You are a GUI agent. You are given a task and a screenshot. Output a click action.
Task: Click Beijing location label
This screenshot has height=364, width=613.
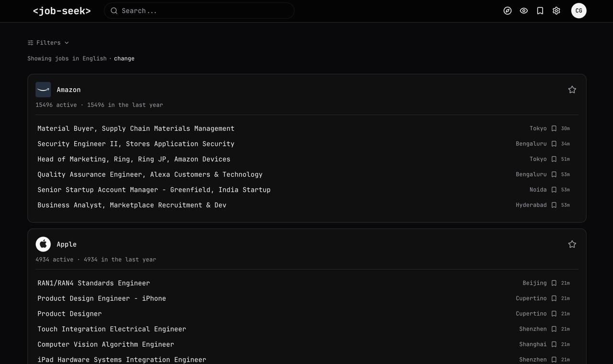point(534,283)
